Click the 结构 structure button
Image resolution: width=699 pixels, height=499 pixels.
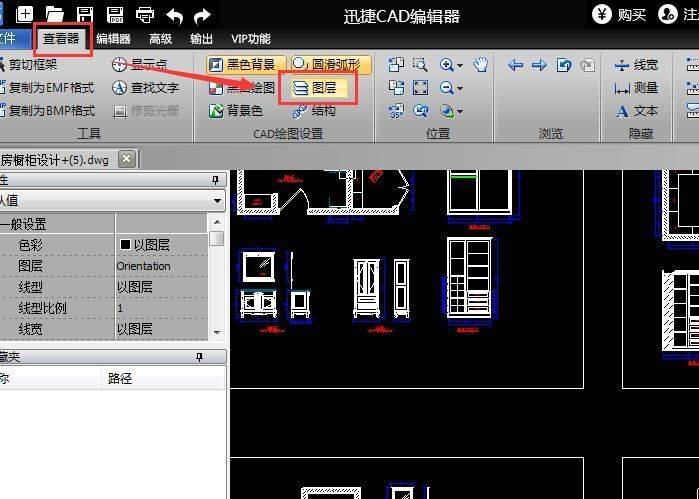314,111
